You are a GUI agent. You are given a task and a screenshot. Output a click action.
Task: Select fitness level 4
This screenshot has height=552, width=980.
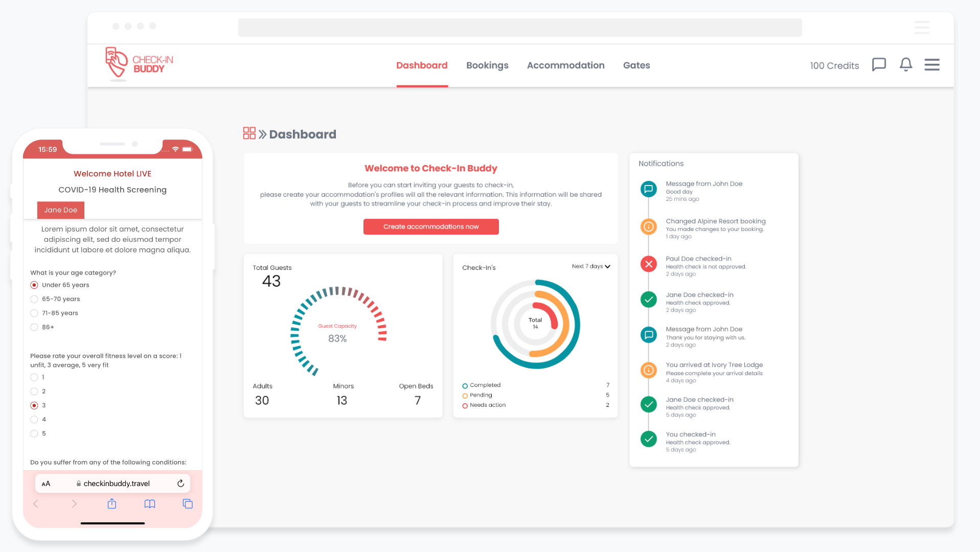(34, 420)
